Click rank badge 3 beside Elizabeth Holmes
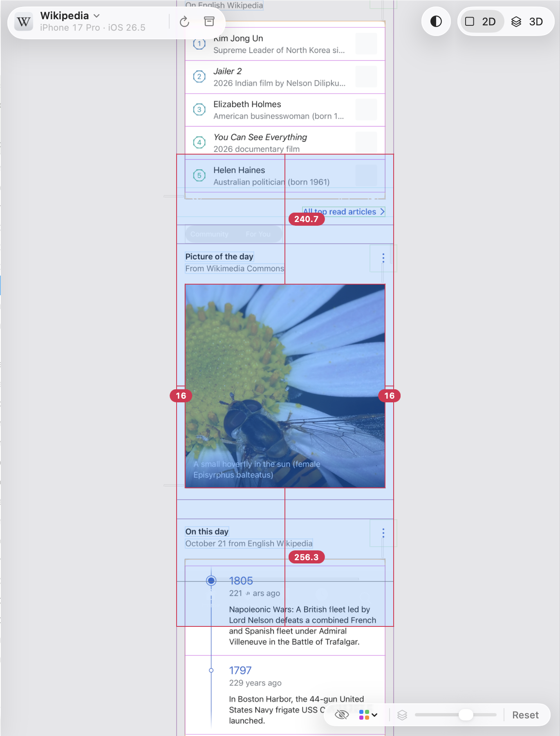The height and width of the screenshot is (736, 560). click(x=199, y=110)
